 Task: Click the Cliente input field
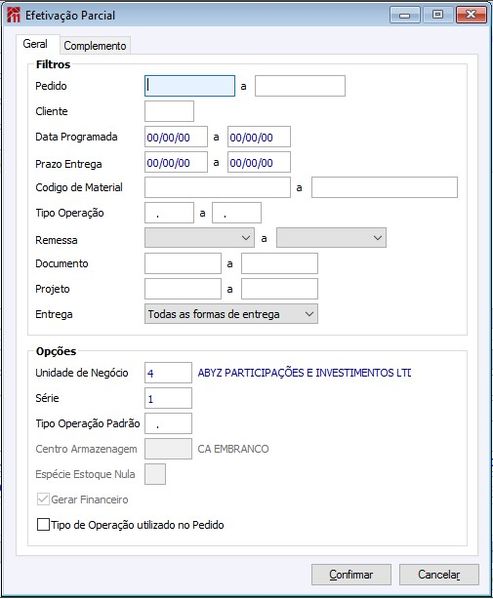(169, 111)
